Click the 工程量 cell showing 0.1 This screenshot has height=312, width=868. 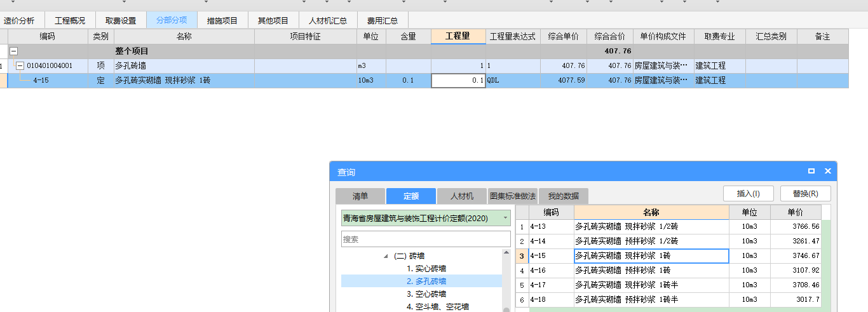[458, 81]
